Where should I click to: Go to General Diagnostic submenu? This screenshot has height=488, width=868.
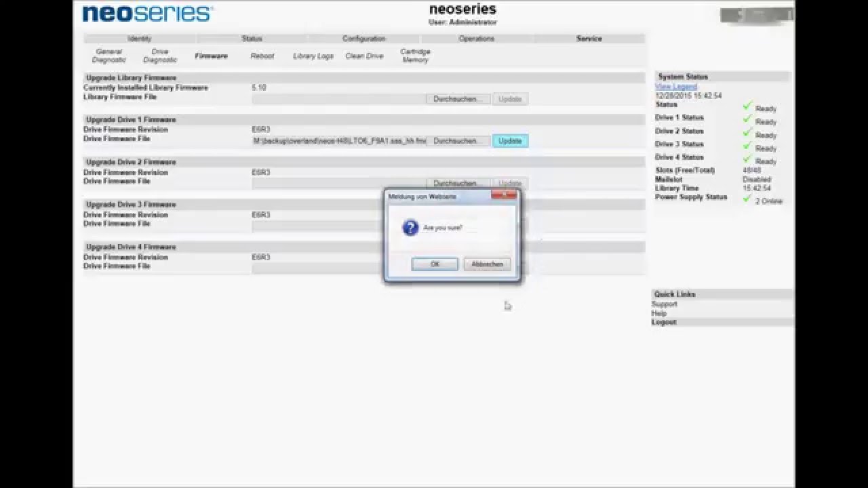click(109, 56)
